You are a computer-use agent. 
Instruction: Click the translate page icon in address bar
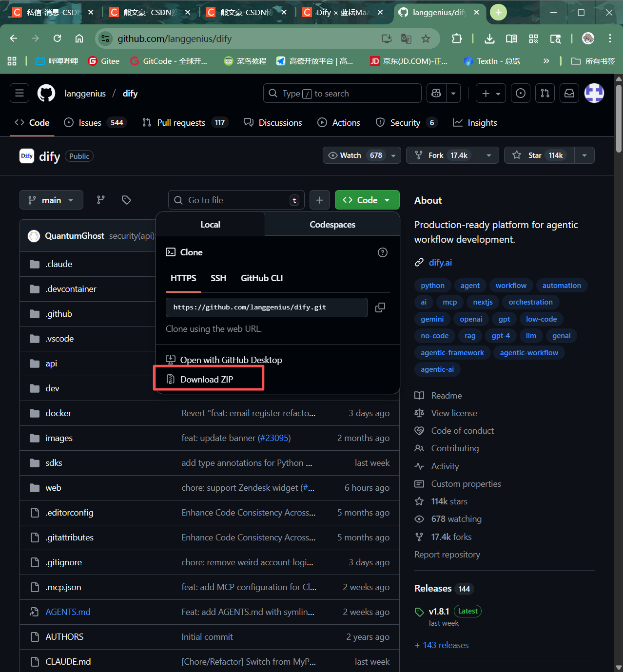click(406, 38)
